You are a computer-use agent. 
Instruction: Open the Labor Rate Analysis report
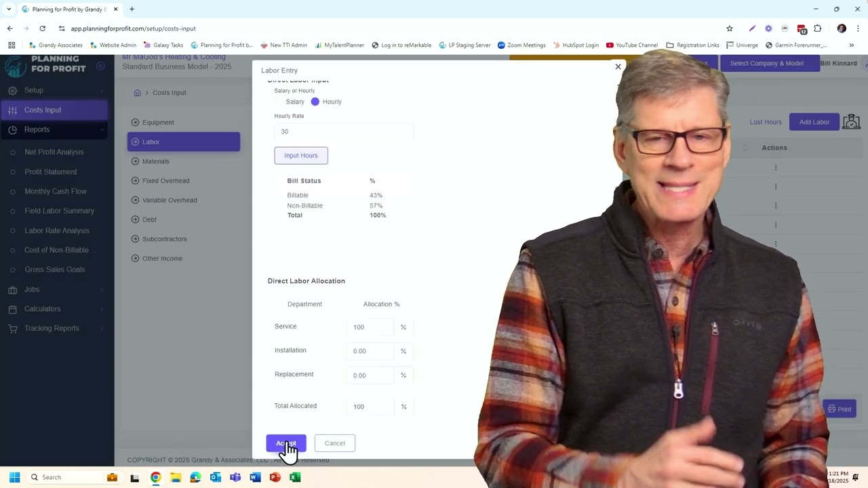pos(57,230)
